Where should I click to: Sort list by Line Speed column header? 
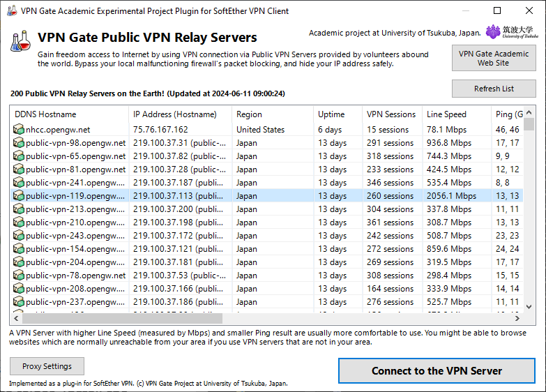457,114
